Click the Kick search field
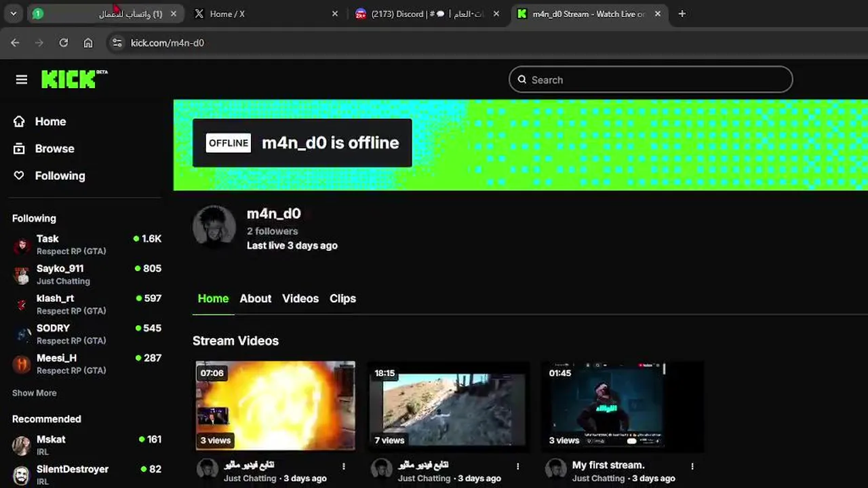 point(650,79)
